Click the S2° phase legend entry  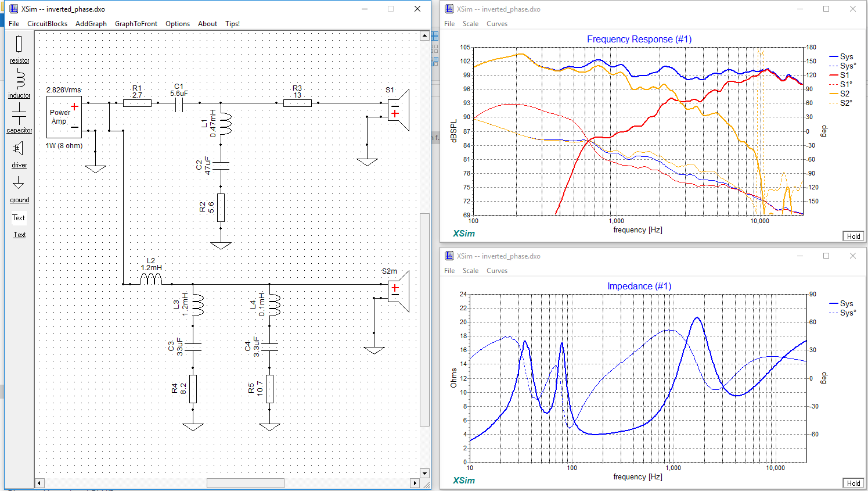coord(841,103)
